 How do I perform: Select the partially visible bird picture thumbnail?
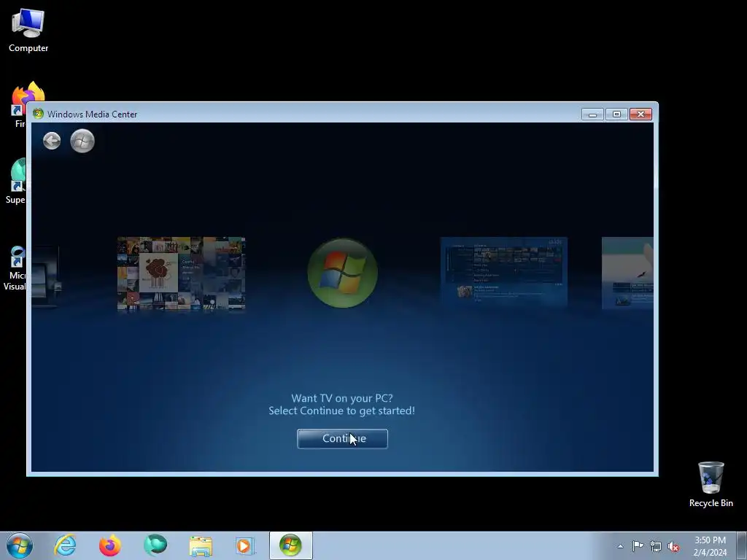pyautogui.click(x=627, y=273)
